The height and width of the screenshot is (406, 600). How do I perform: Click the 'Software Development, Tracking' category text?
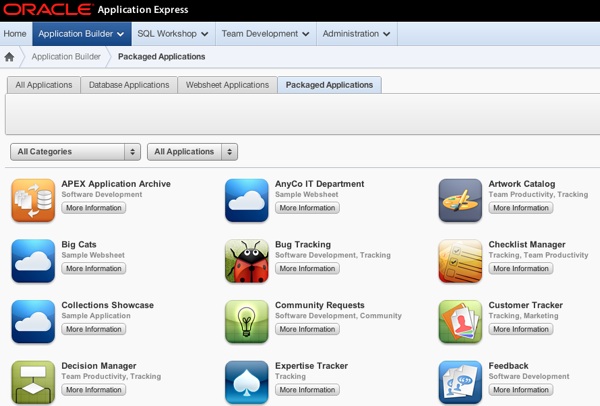pyautogui.click(x=333, y=255)
